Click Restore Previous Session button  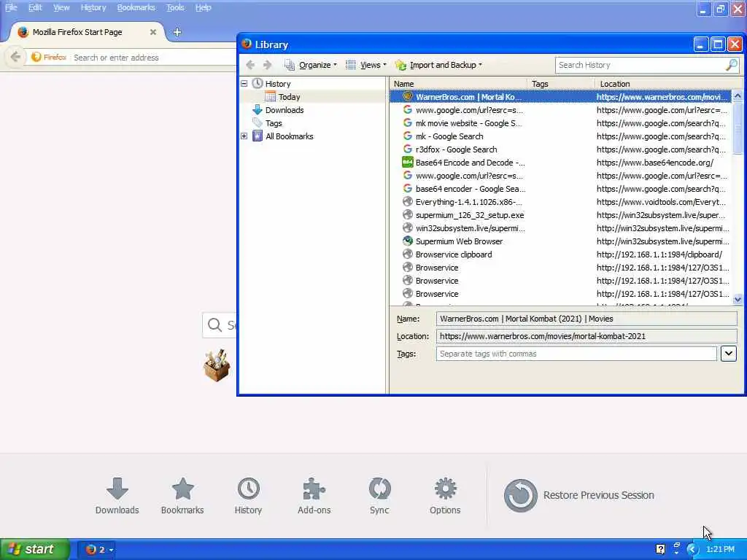[x=578, y=495]
